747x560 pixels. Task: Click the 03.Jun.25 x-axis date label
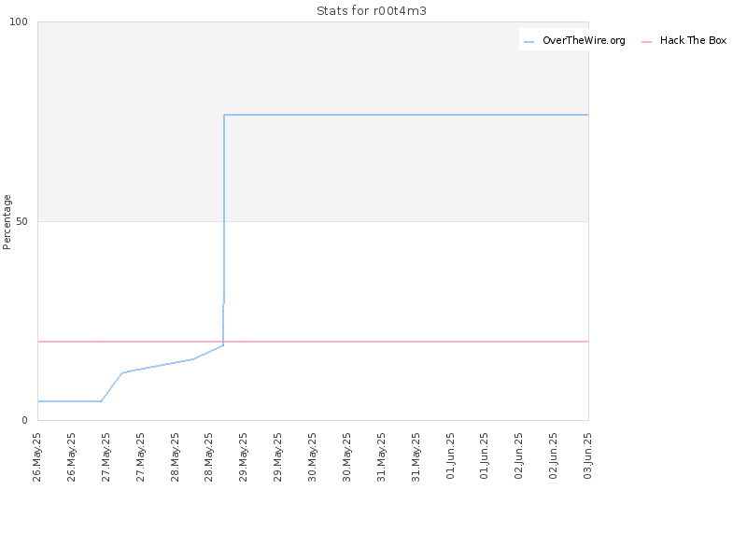pos(588,455)
